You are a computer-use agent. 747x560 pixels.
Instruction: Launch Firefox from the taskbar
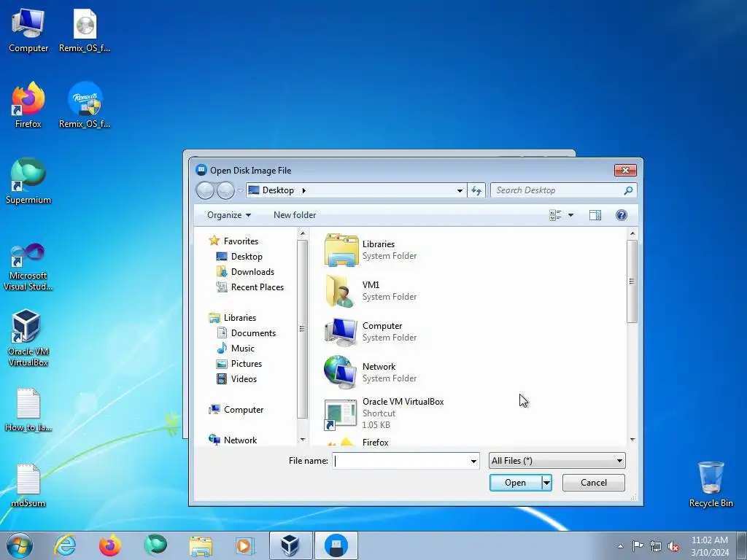pos(109,545)
